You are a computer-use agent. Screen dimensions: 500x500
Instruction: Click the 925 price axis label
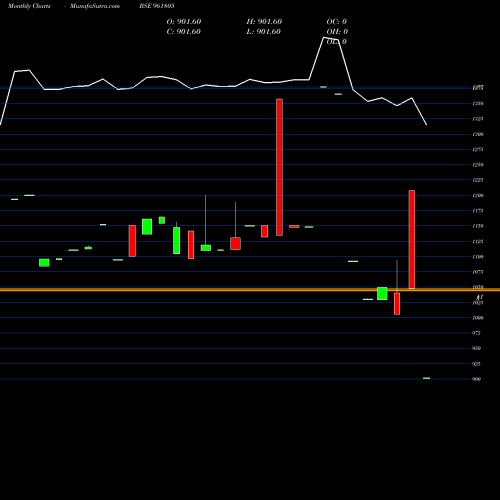tap(477, 364)
